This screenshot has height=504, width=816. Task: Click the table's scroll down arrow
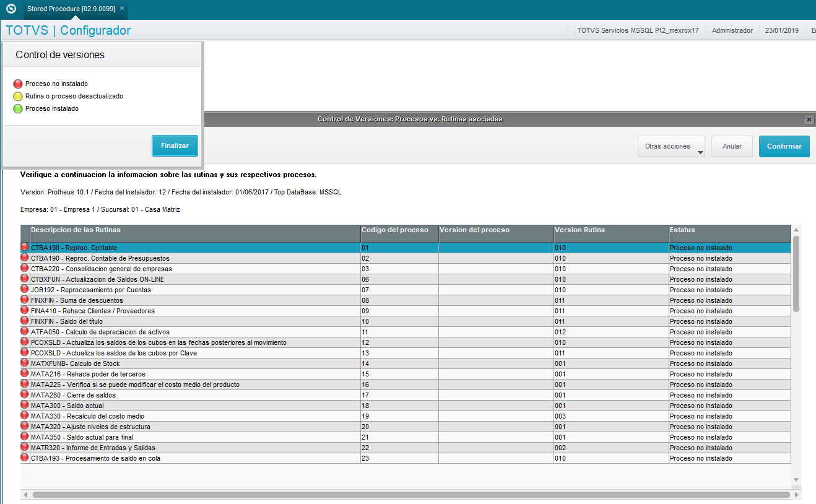(796, 480)
